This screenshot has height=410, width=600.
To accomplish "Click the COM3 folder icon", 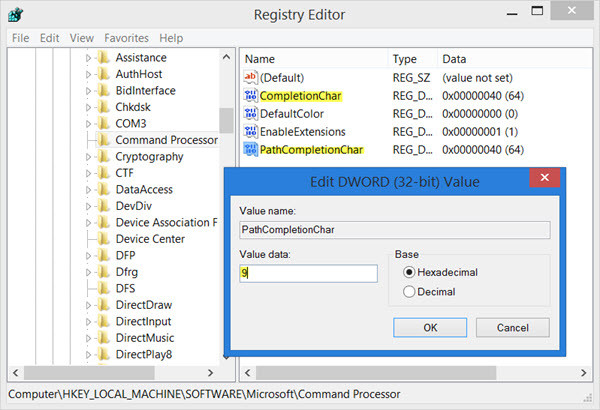I will pos(103,123).
